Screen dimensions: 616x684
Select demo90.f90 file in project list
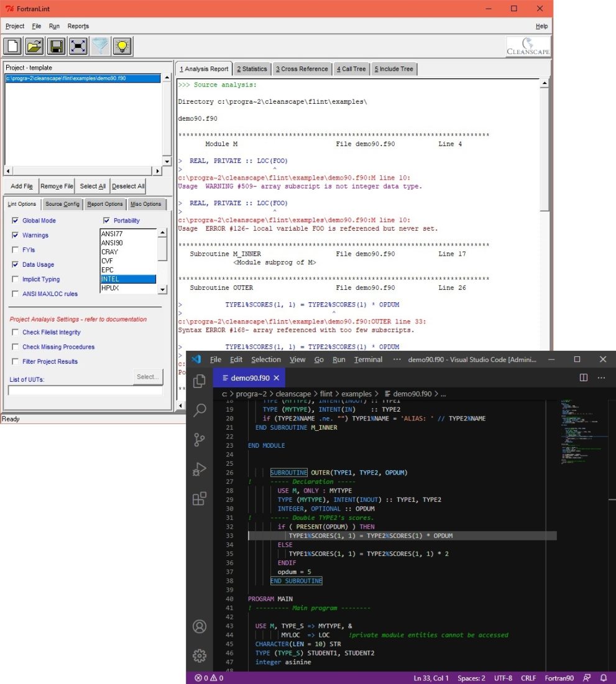coord(83,78)
